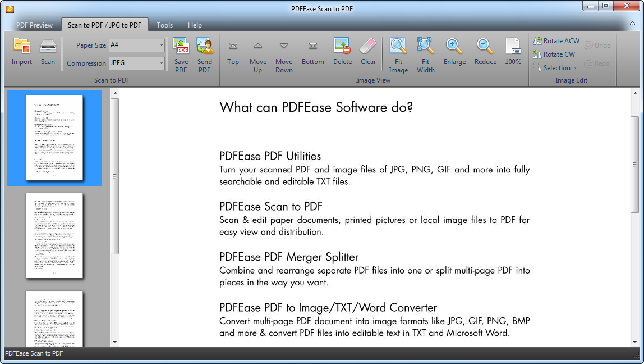Close the PDFEase window

tap(627, 6)
